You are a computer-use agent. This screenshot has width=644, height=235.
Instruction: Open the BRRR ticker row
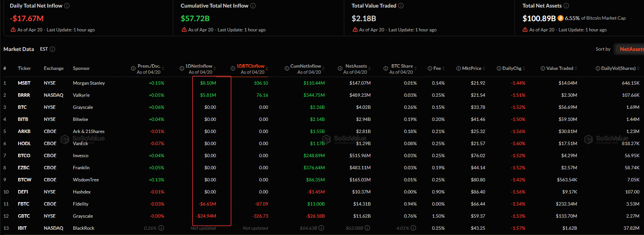24,95
